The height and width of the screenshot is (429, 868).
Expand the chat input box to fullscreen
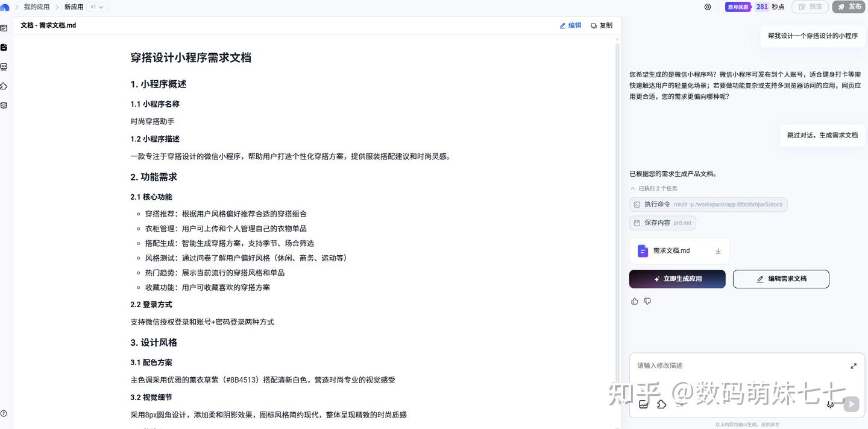(x=854, y=366)
